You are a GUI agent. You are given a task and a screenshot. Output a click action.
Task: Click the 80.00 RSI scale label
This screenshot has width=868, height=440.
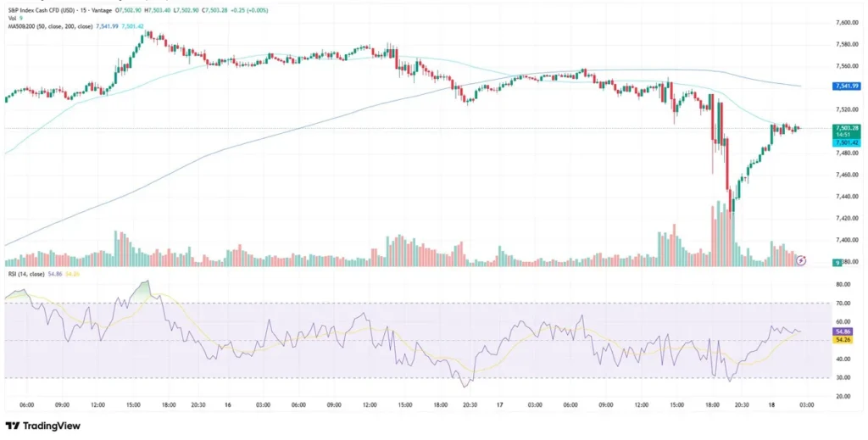coord(843,285)
